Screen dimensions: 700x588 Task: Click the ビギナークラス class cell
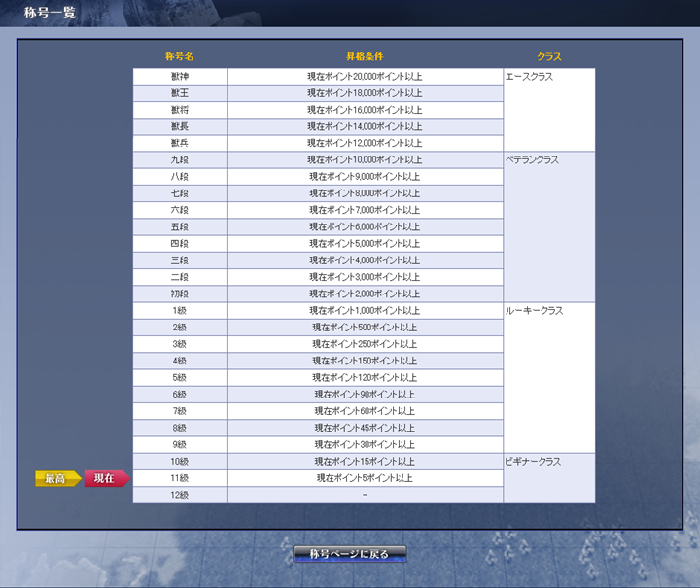tap(549, 478)
